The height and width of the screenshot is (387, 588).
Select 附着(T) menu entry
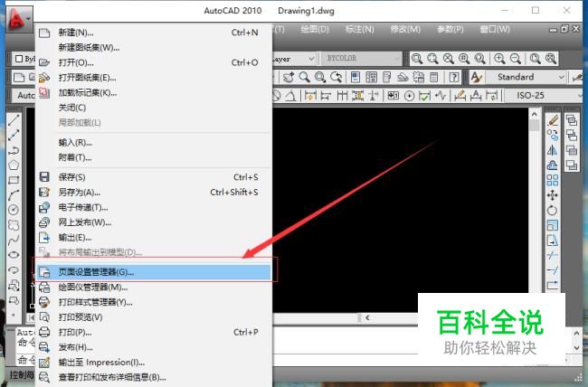pyautogui.click(x=154, y=157)
